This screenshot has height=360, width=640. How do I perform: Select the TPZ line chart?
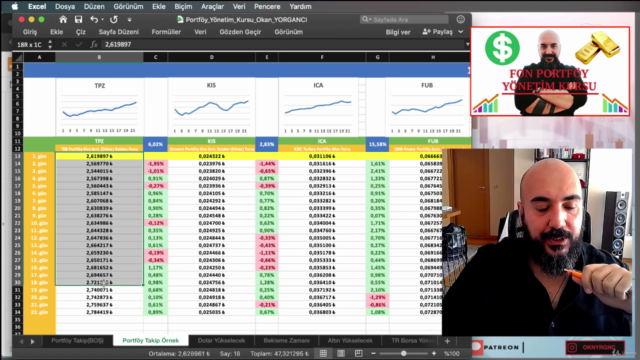(100, 108)
